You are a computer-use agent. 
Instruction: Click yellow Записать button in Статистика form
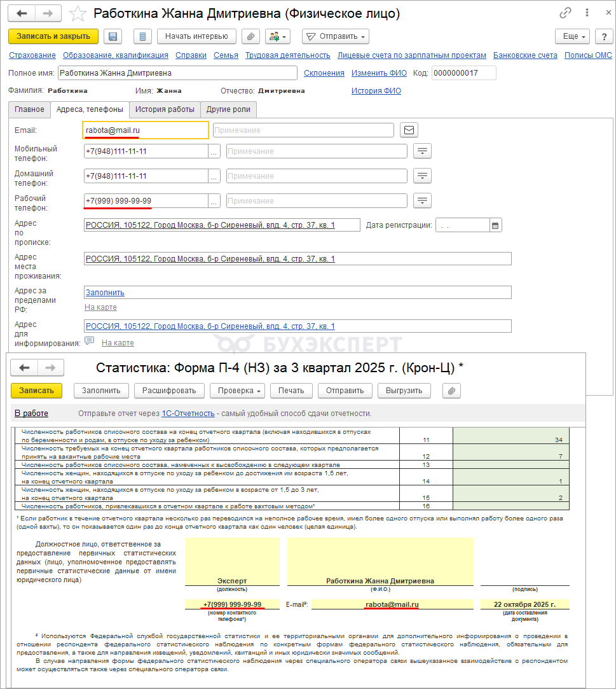(x=36, y=391)
